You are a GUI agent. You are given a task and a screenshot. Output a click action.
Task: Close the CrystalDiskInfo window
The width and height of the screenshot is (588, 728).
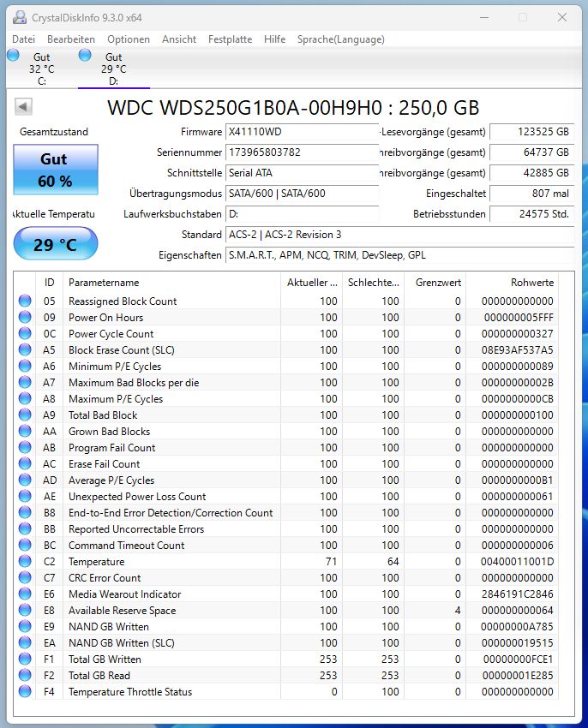click(x=562, y=18)
